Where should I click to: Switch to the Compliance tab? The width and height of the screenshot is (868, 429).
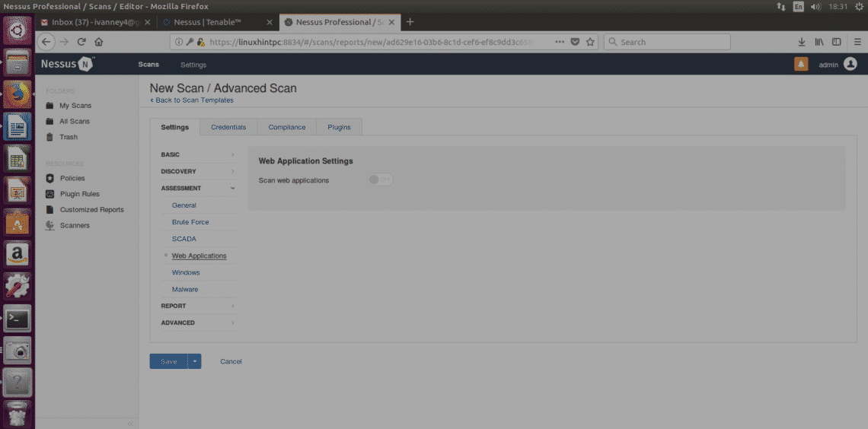coord(287,127)
